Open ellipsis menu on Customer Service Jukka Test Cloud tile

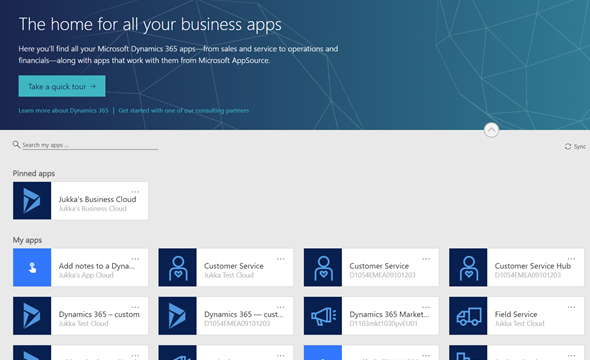coord(281,259)
